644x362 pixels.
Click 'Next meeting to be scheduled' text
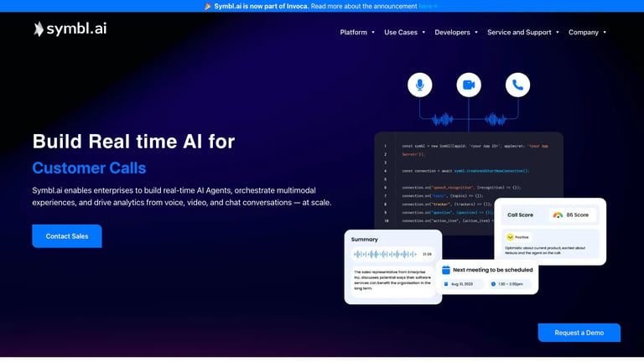pos(492,270)
